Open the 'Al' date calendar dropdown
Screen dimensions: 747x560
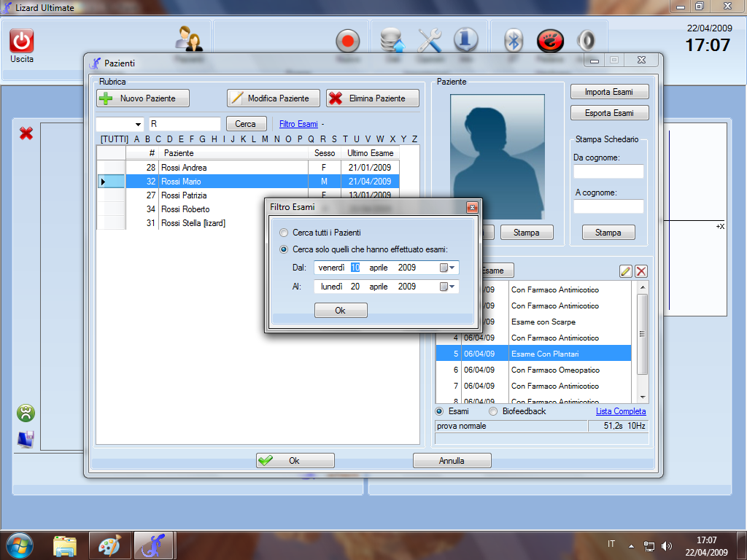click(447, 287)
